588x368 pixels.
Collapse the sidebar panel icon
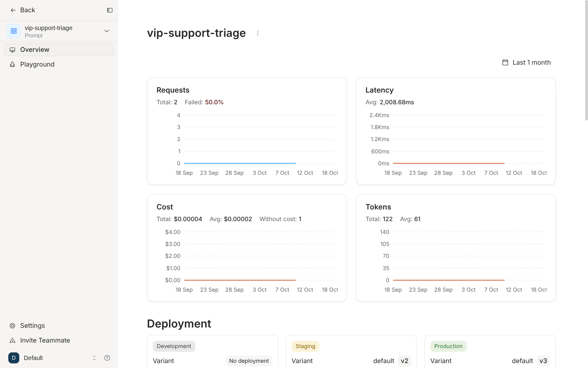click(110, 10)
